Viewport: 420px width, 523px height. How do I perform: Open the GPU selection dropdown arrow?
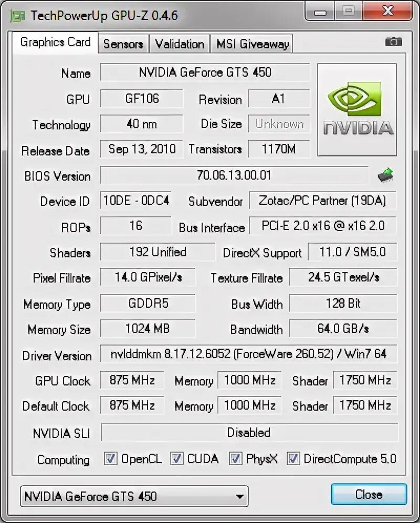click(x=239, y=496)
